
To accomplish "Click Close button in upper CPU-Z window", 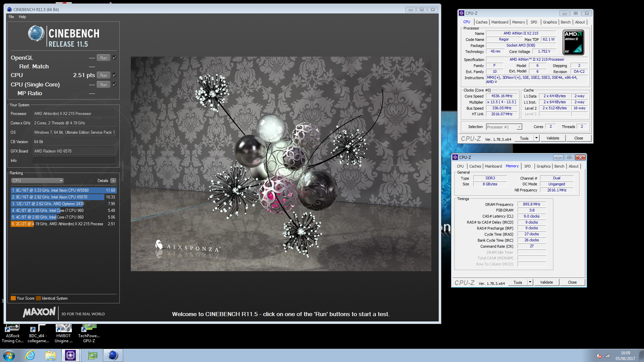I will click(x=579, y=138).
